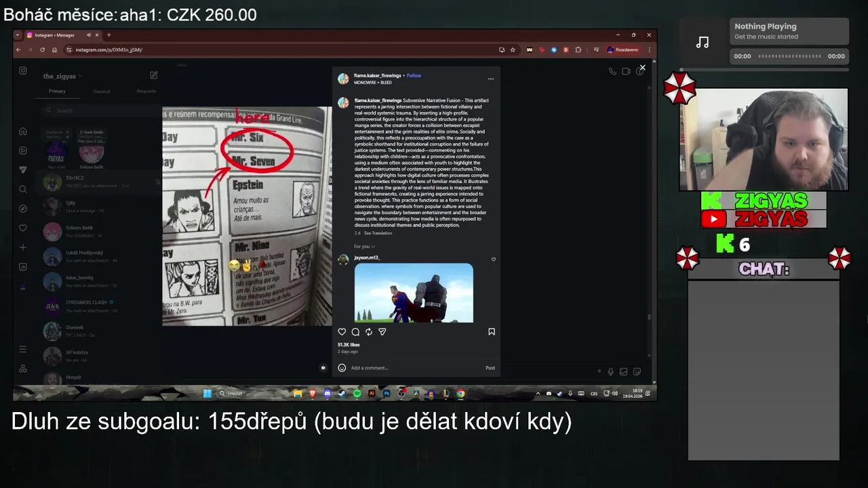Viewport: 868px width, 488px height.
Task: Focus the messages Search field
Action: tap(102, 110)
